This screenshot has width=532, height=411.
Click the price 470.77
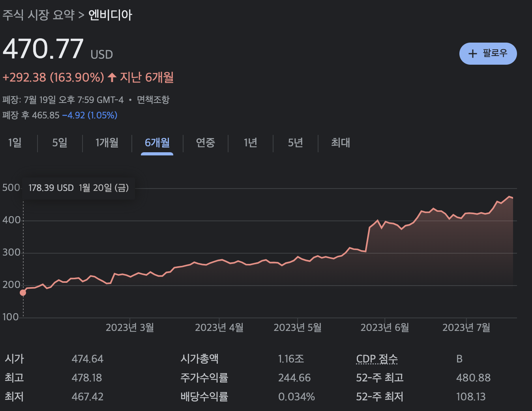[x=43, y=49]
